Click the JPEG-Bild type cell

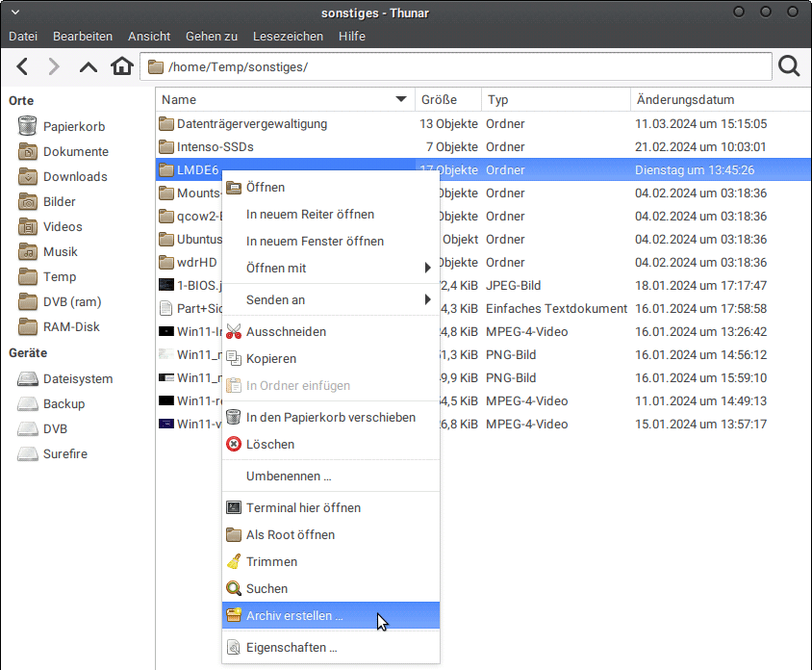point(513,286)
